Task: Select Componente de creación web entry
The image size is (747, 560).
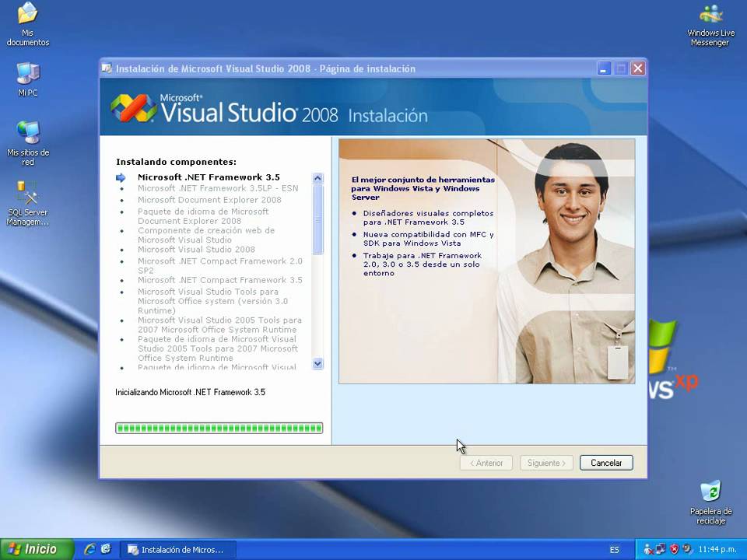Action: tap(206, 235)
